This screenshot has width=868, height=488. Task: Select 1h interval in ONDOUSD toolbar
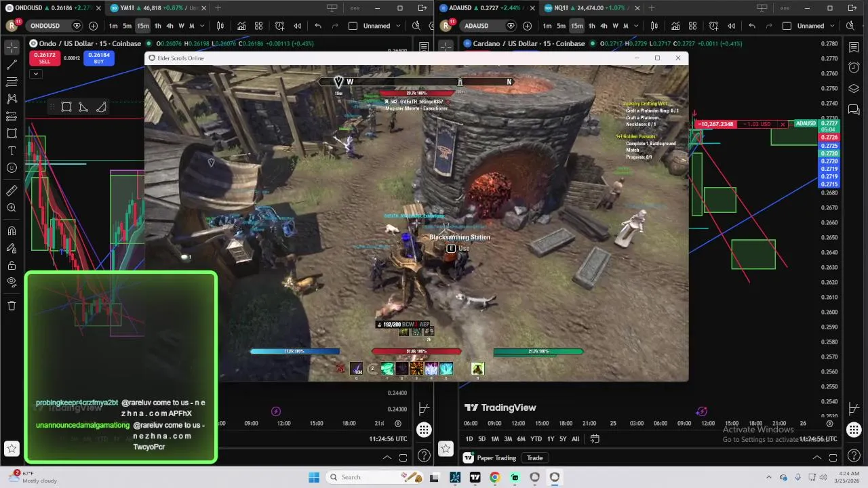158,26
